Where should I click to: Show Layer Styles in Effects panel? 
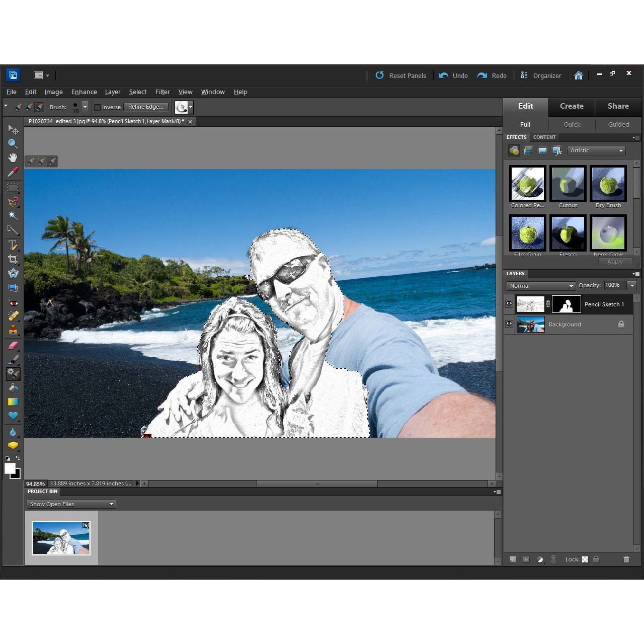[528, 150]
